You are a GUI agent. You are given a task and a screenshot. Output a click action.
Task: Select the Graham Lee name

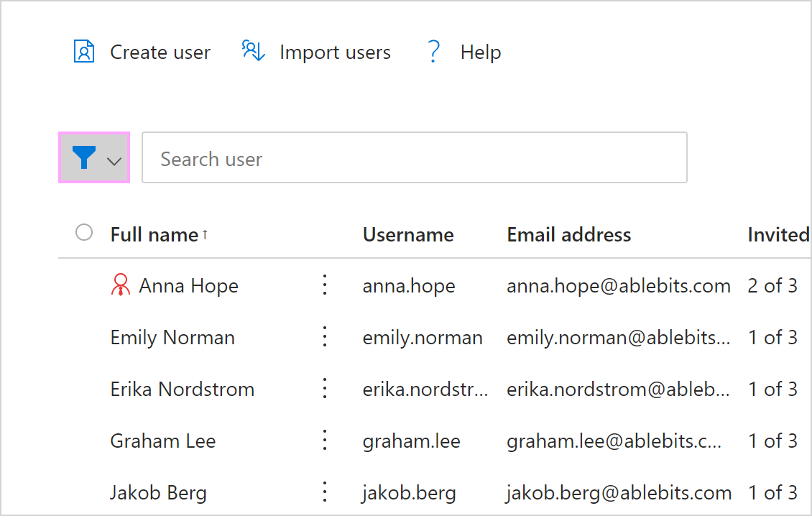pos(162,441)
